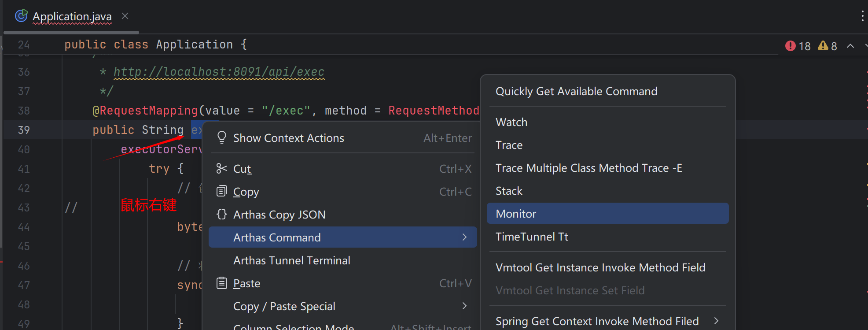Expand Copy / Paste Special submenu
The width and height of the screenshot is (868, 330).
tap(464, 306)
